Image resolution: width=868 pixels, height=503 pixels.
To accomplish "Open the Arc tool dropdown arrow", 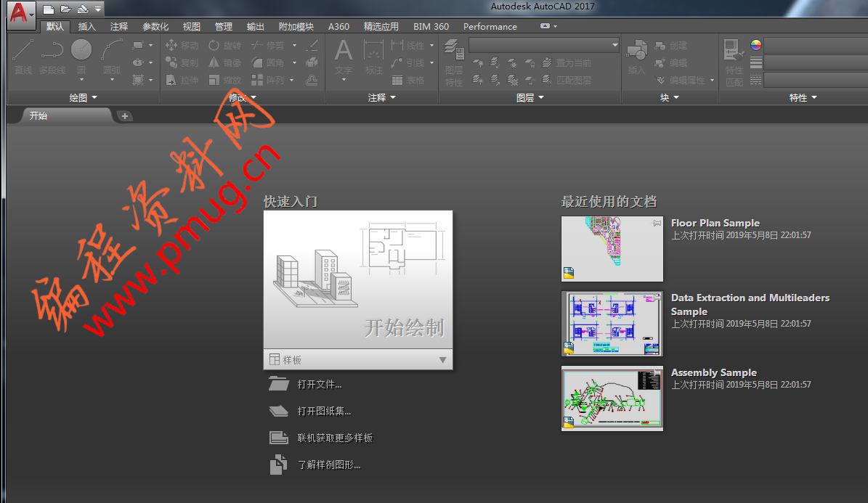I will click(112, 81).
